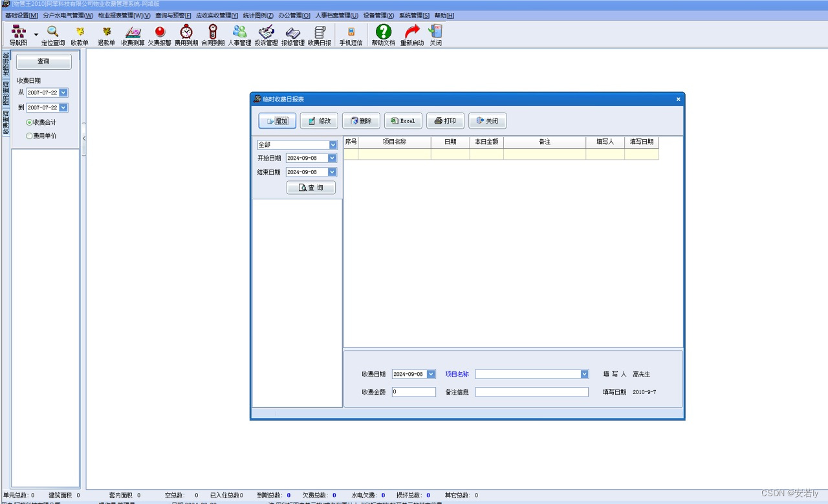
Task: Open the 收款单 receipt tool
Action: 80,35
